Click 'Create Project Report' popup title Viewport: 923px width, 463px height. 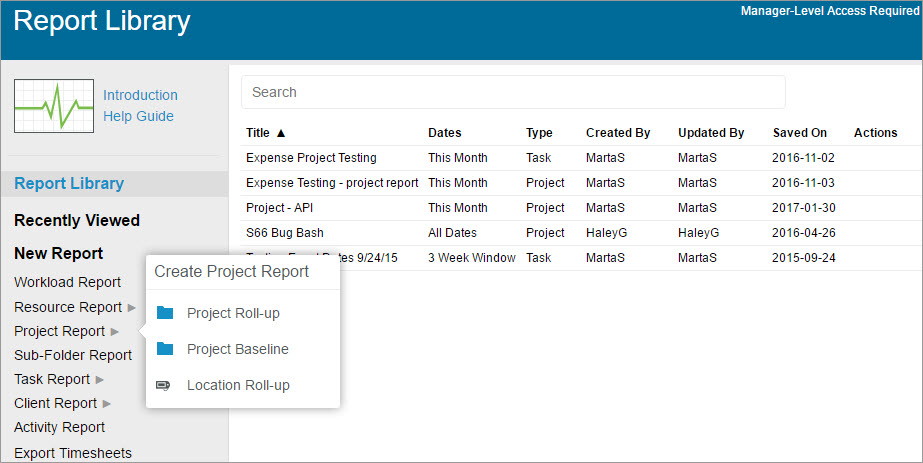pos(231,272)
